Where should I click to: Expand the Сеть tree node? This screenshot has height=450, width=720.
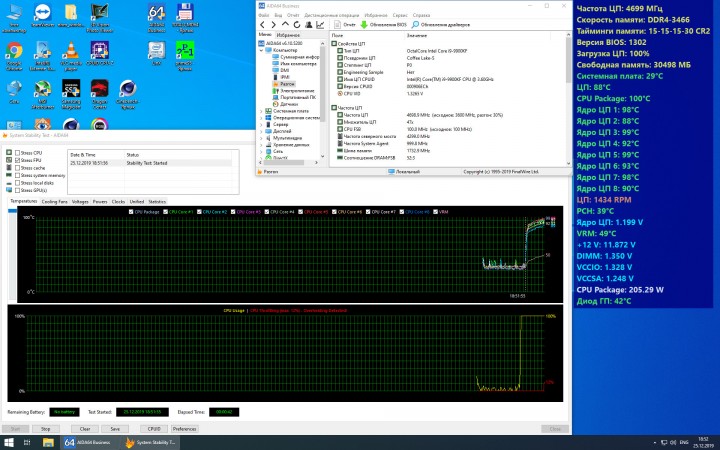[x=261, y=151]
